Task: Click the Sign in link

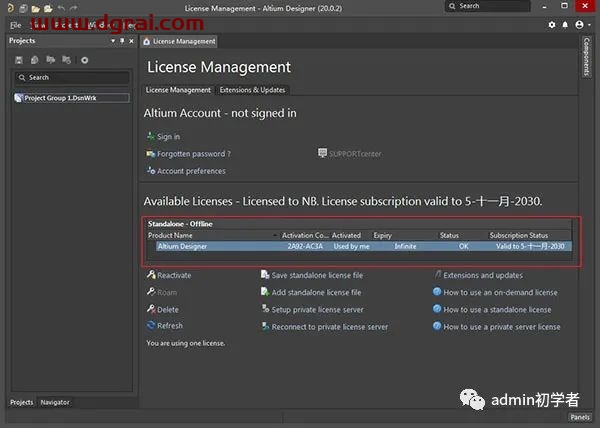Action: pos(168,137)
